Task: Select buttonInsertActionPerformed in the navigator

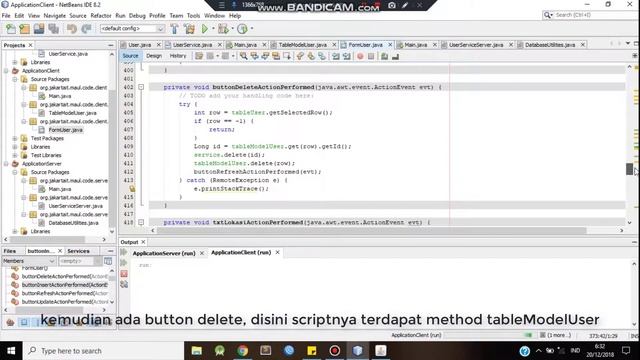Action: (x=64, y=285)
